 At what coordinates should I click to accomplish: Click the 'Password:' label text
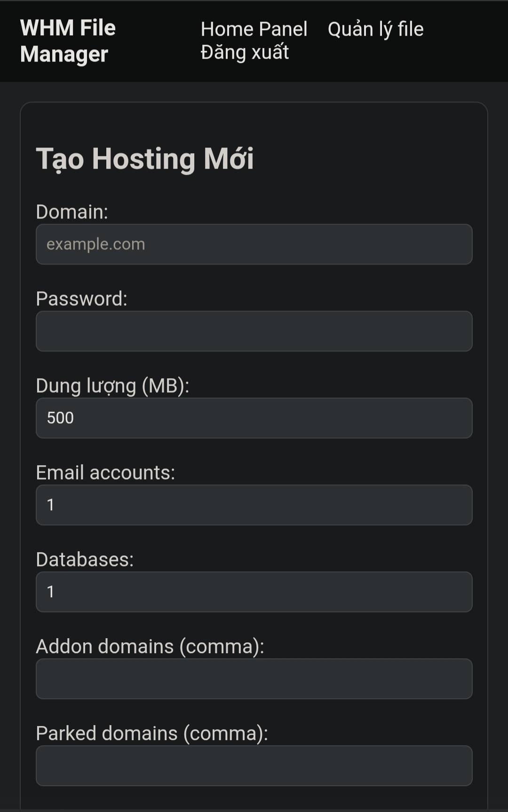pos(82,299)
